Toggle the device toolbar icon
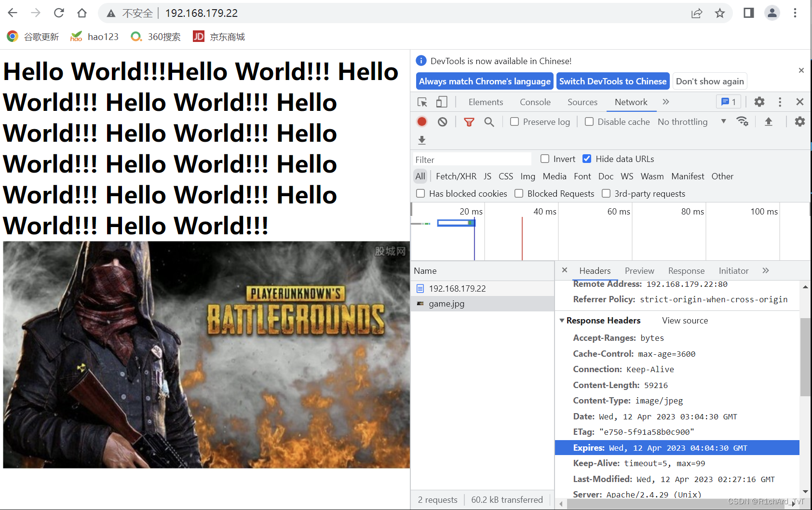812x510 pixels. point(442,102)
